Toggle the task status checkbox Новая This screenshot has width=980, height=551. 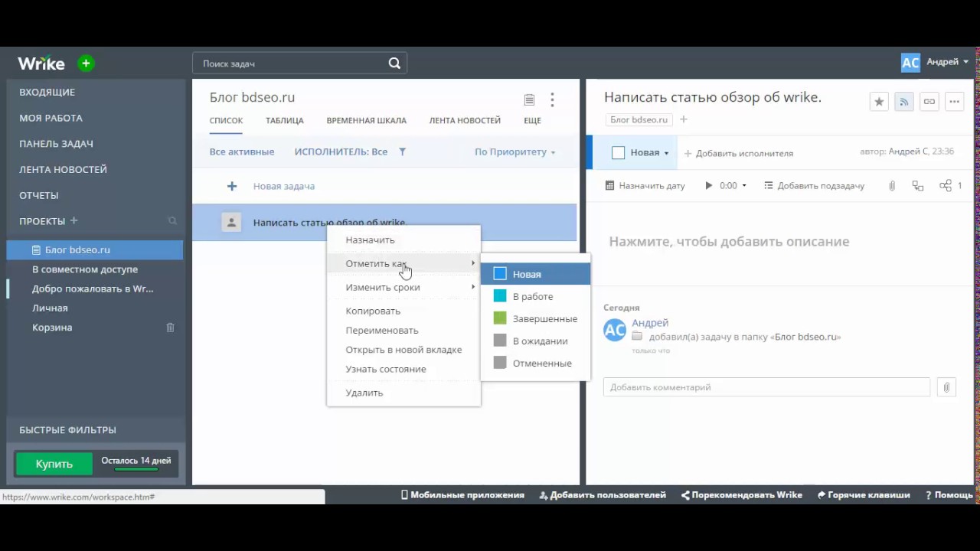tap(619, 153)
